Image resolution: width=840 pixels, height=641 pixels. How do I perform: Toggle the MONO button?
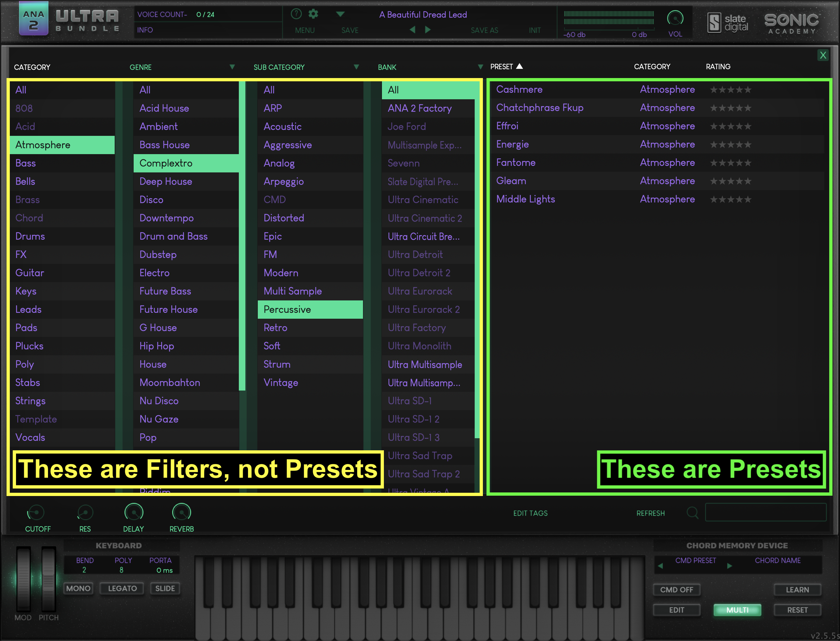pyautogui.click(x=78, y=588)
